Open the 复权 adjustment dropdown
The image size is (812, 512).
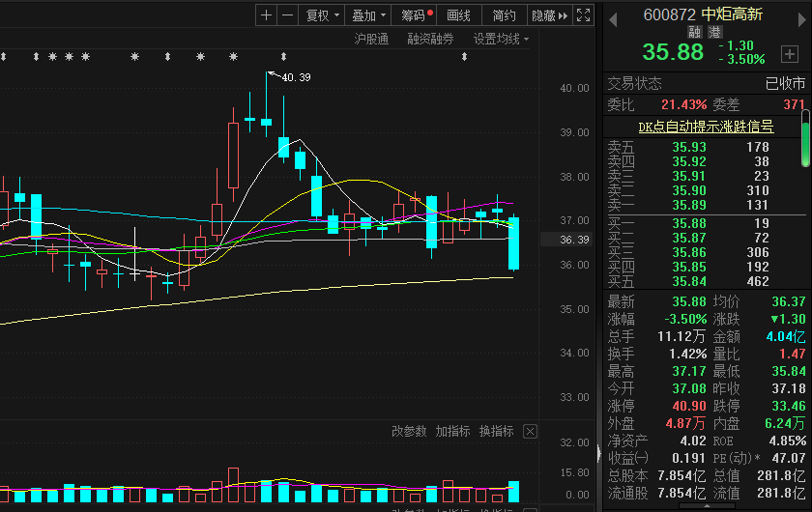[322, 15]
